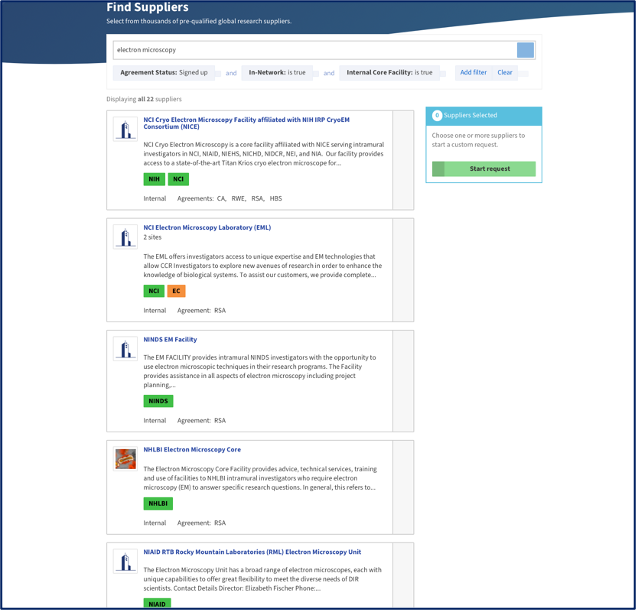Screen dimensions: 636x610
Task: Click the orange EC tag badge
Action: pyautogui.click(x=176, y=291)
